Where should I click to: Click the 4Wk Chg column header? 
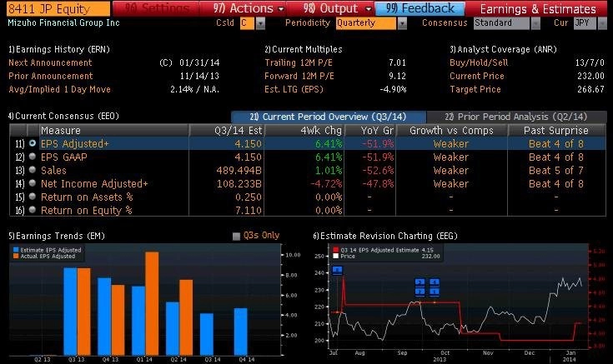pos(304,131)
